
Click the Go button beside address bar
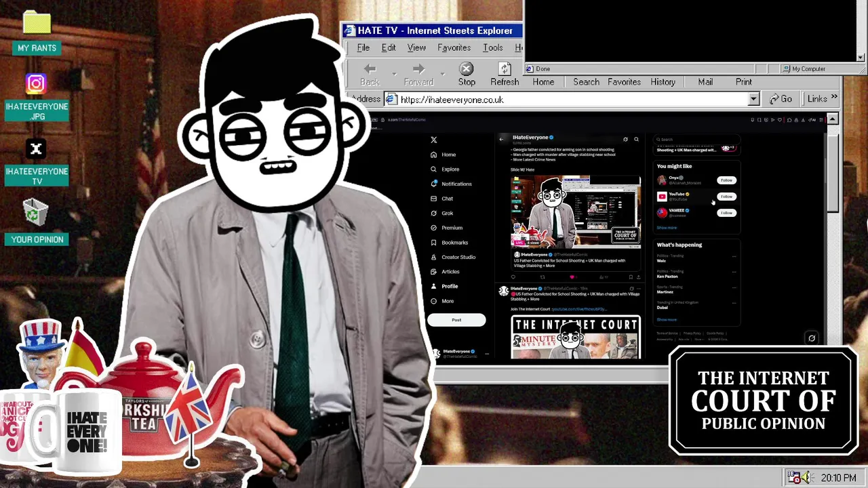tap(781, 99)
